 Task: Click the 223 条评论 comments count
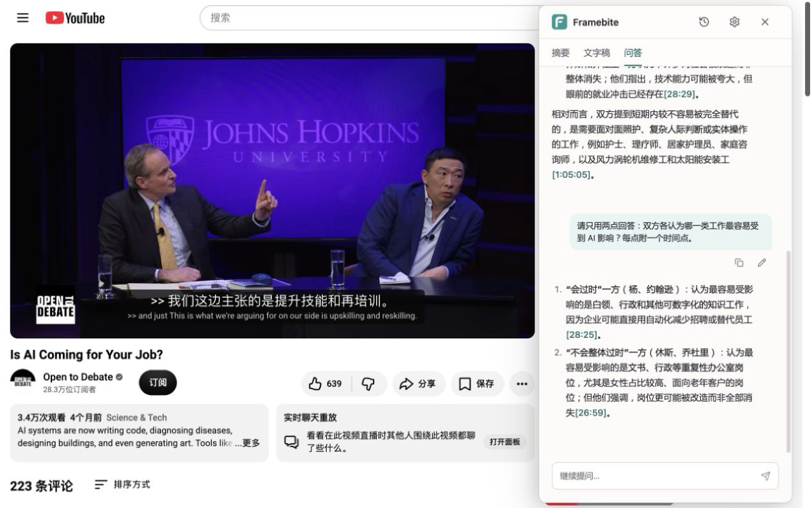(41, 486)
